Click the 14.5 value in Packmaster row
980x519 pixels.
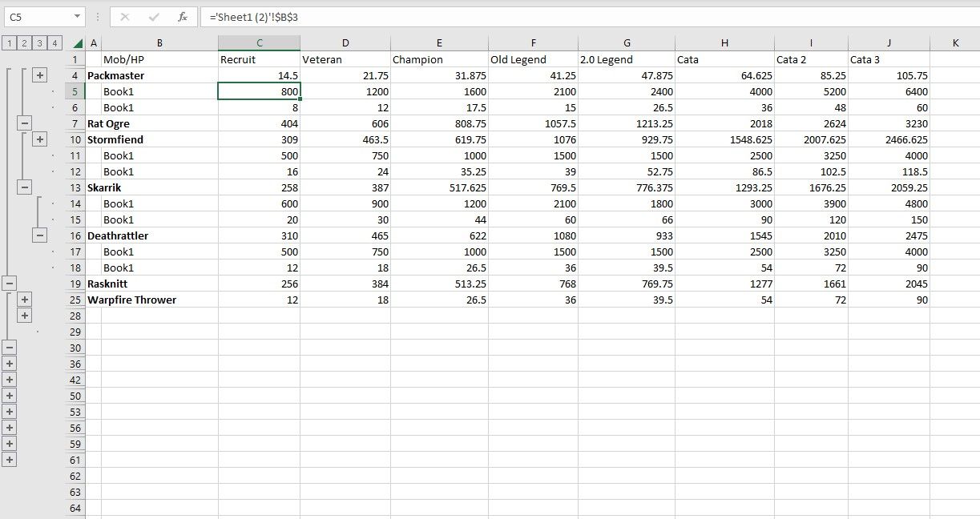point(259,75)
